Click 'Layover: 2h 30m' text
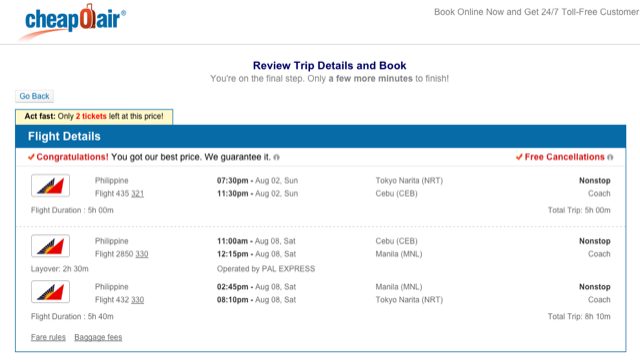Image resolution: width=640 pixels, height=362 pixels. point(60,269)
